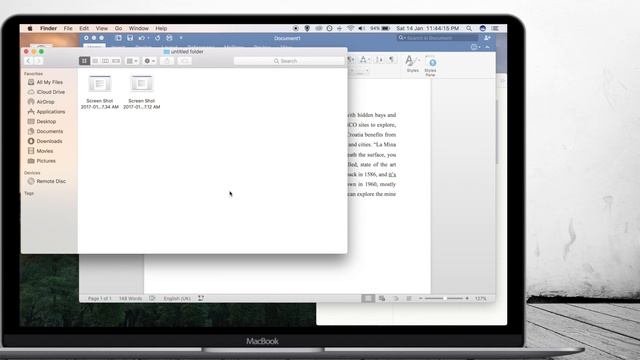Click Word sidebar toggle icon in title bar

point(118,38)
